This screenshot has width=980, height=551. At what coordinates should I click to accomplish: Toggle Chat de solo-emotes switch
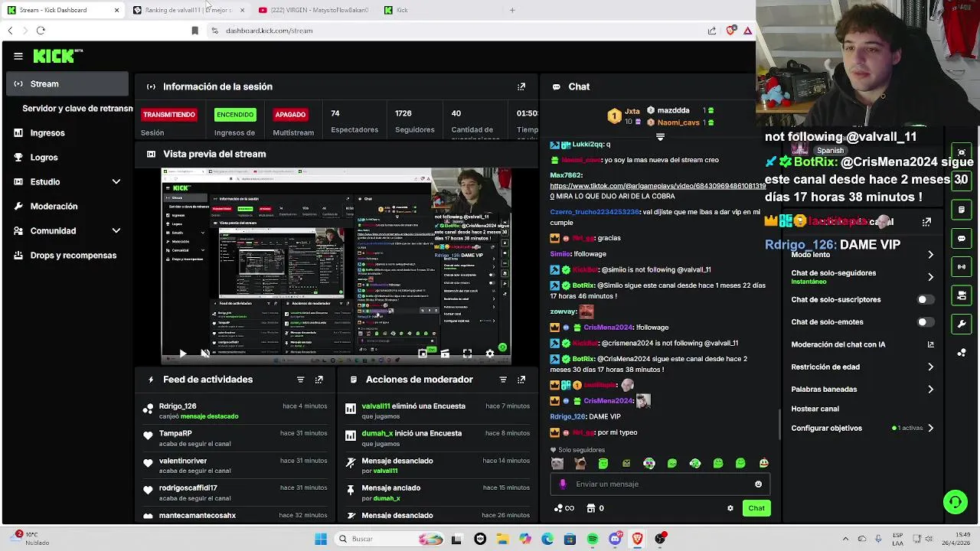click(x=925, y=322)
